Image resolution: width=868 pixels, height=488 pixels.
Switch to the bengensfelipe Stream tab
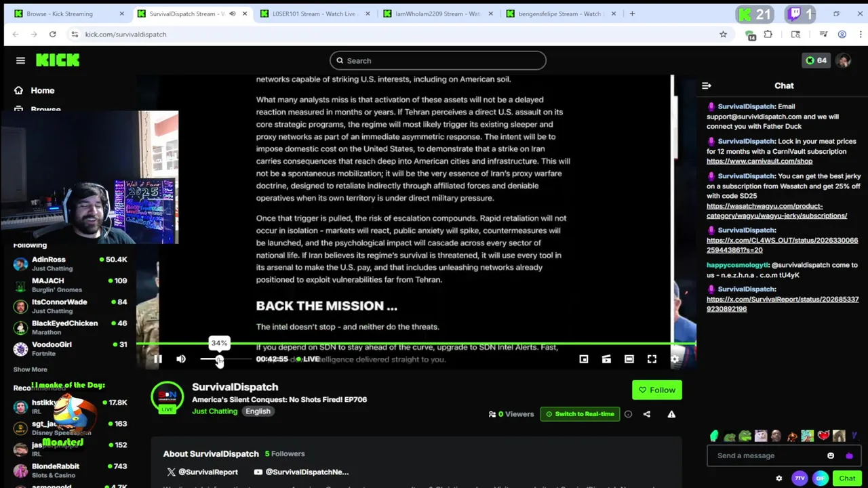(560, 14)
